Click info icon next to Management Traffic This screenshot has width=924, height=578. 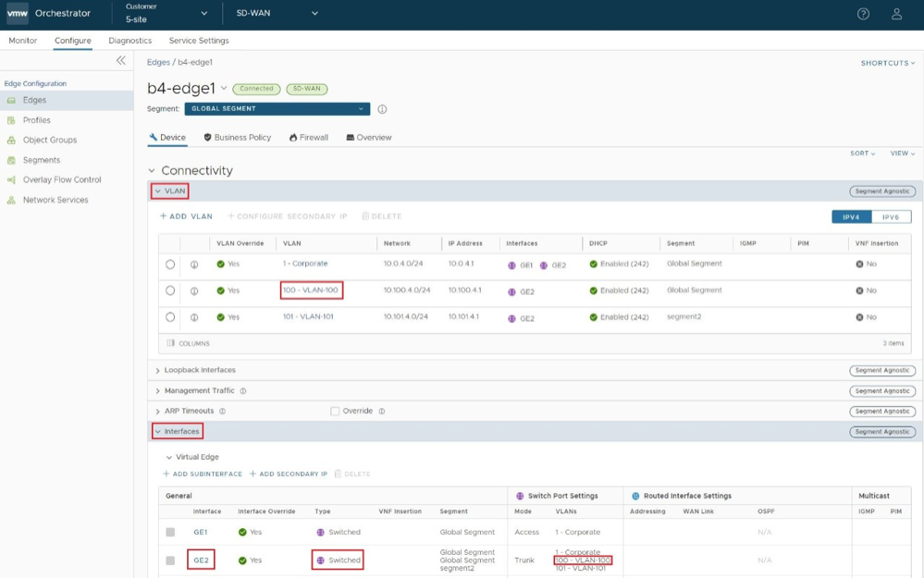pyautogui.click(x=243, y=391)
